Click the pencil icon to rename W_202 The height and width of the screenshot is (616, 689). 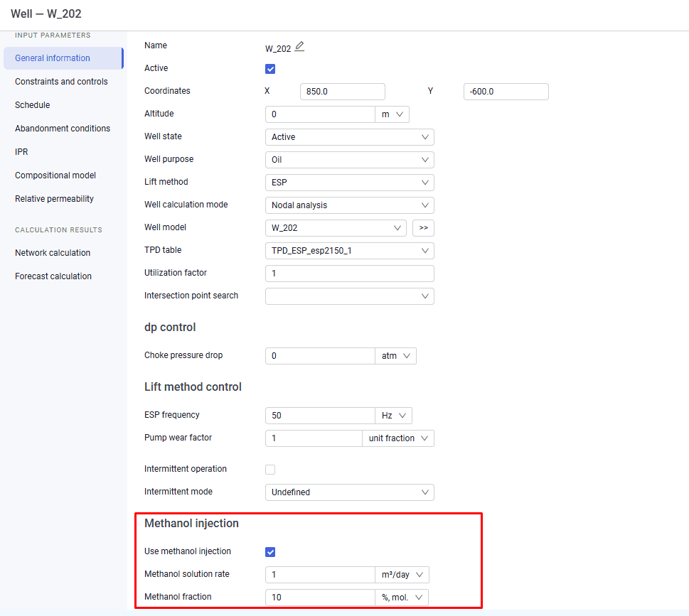point(299,47)
